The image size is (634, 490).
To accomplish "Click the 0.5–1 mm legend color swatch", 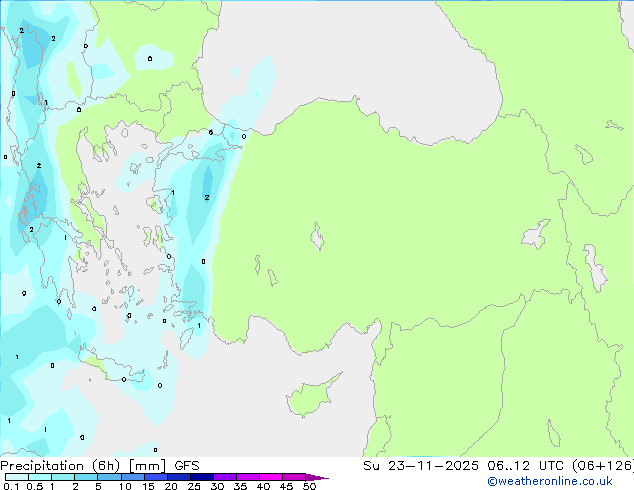I will (40, 477).
